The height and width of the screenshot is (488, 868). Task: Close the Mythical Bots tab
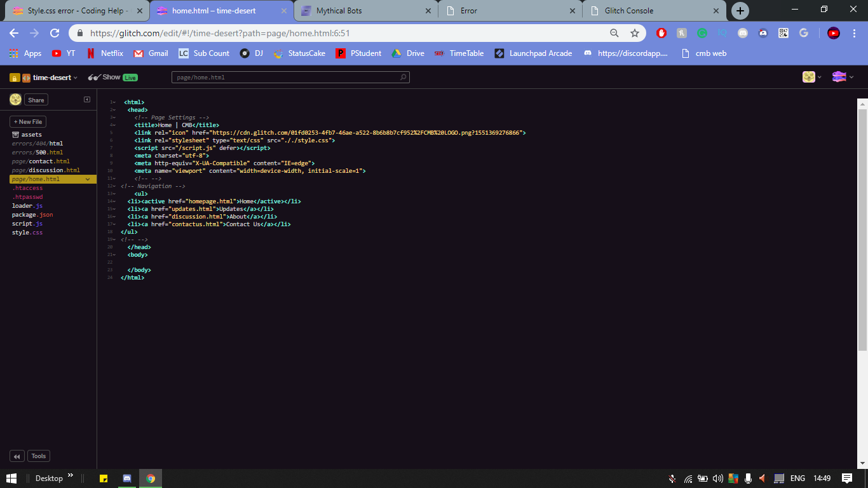(428, 11)
